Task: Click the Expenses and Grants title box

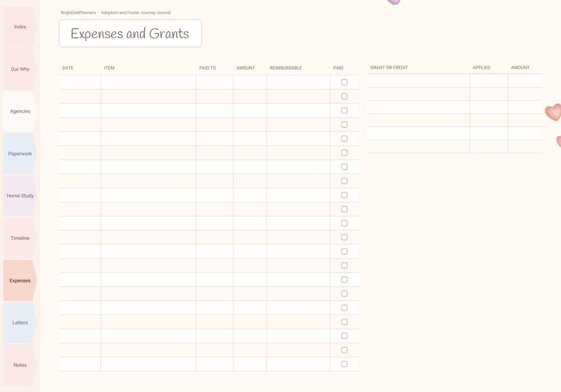Action: pyautogui.click(x=130, y=33)
